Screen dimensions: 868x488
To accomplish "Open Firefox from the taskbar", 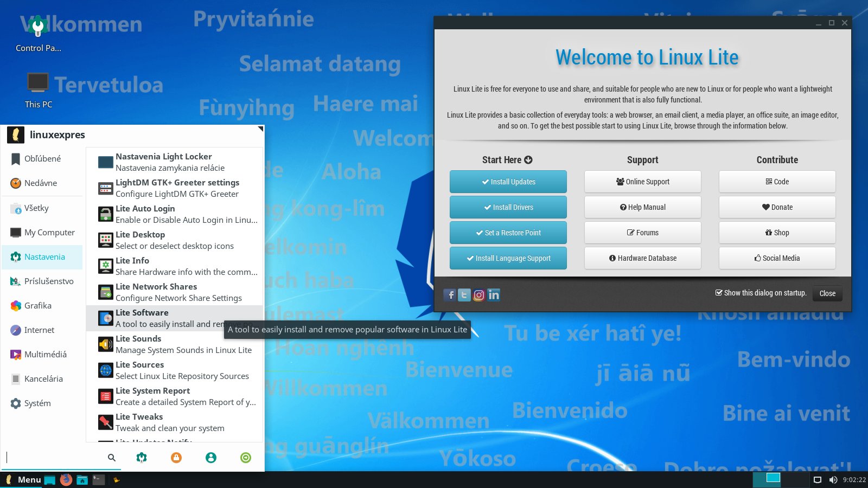I will 66,480.
